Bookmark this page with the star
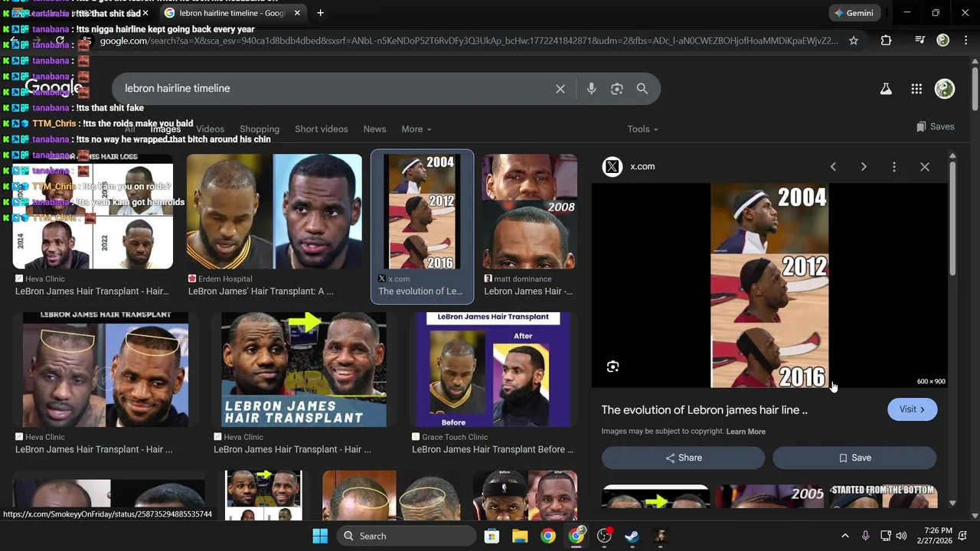Viewport: 980px width, 551px height. [x=854, y=41]
